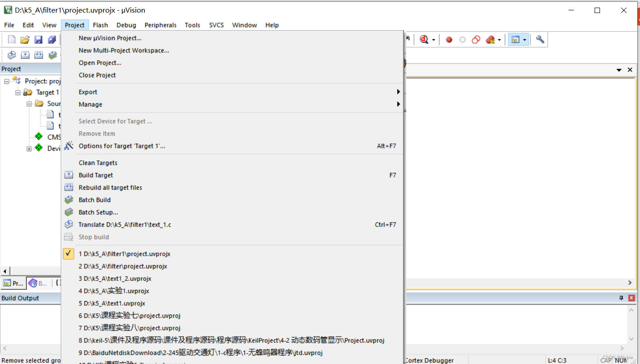
Task: Open the Flash menu
Action: click(x=100, y=25)
